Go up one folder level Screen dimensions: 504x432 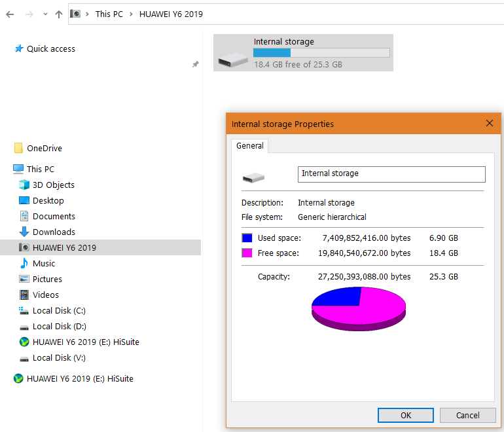tap(59, 14)
